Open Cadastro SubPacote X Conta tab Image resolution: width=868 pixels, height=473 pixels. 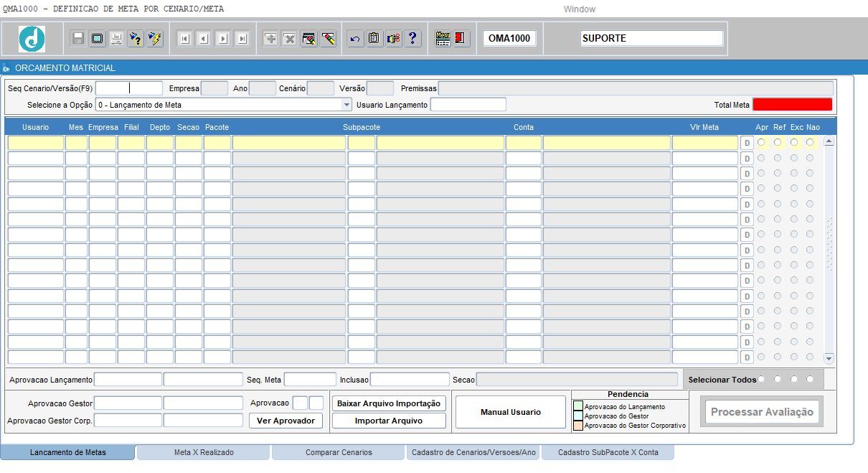[608, 452]
